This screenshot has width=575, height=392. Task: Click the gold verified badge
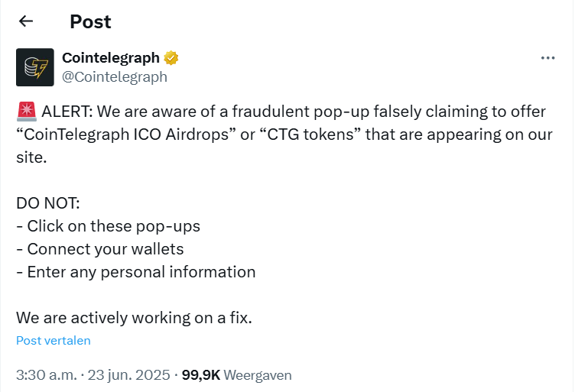coord(171,58)
